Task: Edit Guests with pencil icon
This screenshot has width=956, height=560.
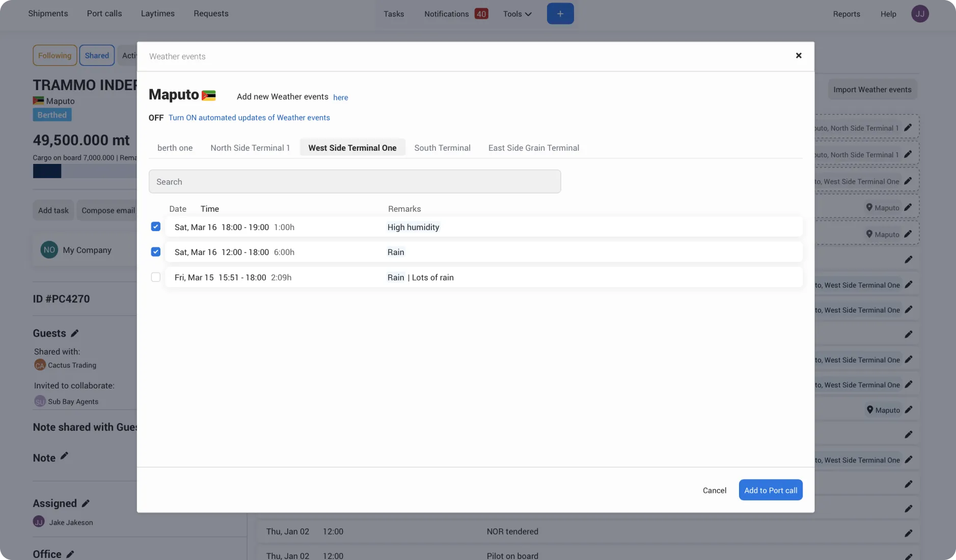Action: point(75,333)
